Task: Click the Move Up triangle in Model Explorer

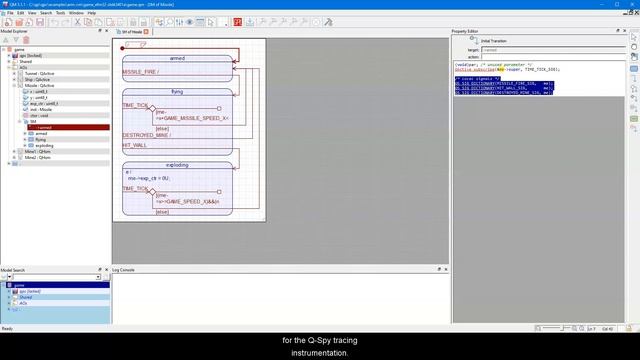Action: pyautogui.click(x=6, y=40)
